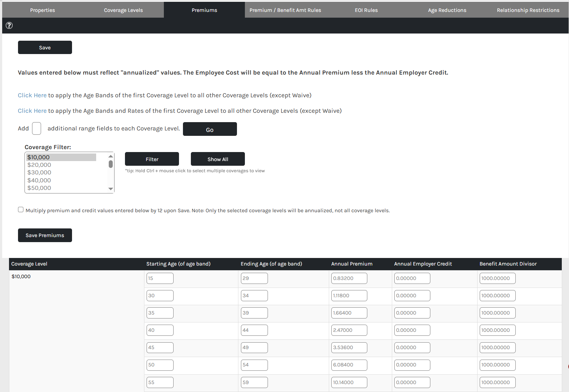Click Starting Age field with value 55
569x392 pixels.
coord(160,382)
